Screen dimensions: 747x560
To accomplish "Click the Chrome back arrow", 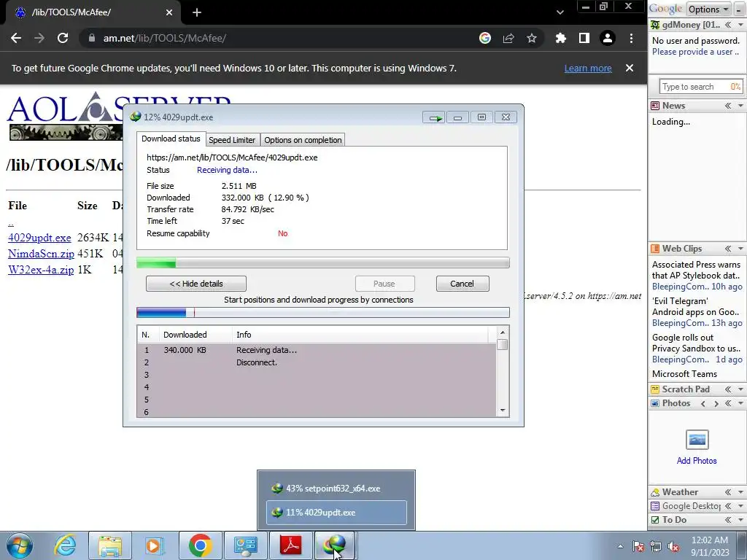I will [16, 38].
